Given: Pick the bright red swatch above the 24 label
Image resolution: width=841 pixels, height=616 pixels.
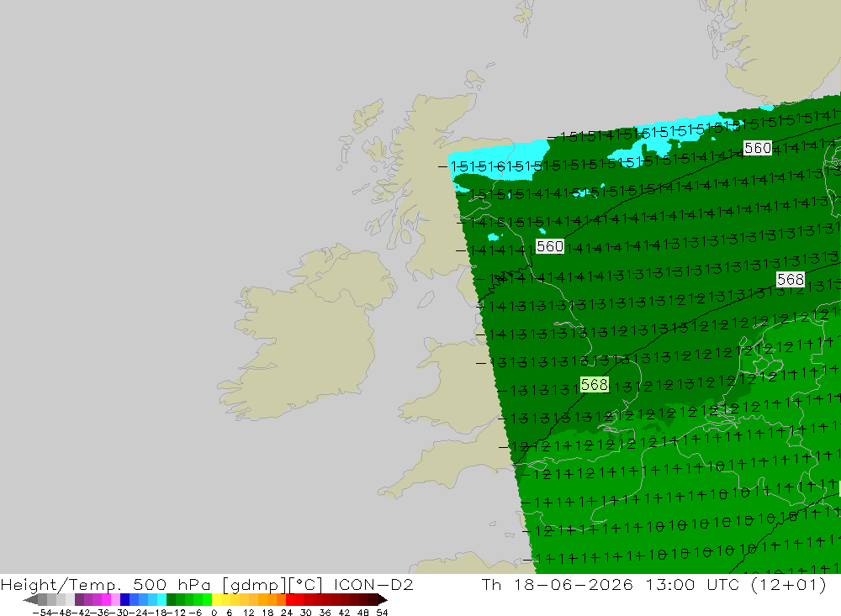Looking at the screenshot, I should click(290, 599).
